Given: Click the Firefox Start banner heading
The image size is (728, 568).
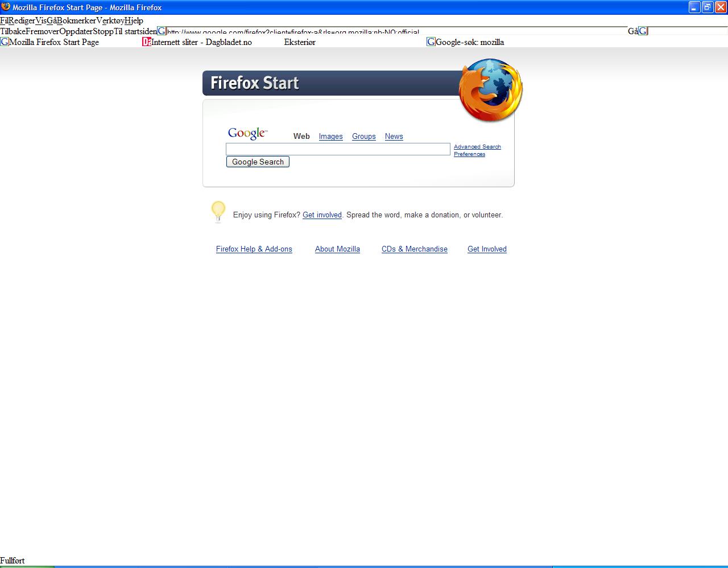Looking at the screenshot, I should point(255,83).
